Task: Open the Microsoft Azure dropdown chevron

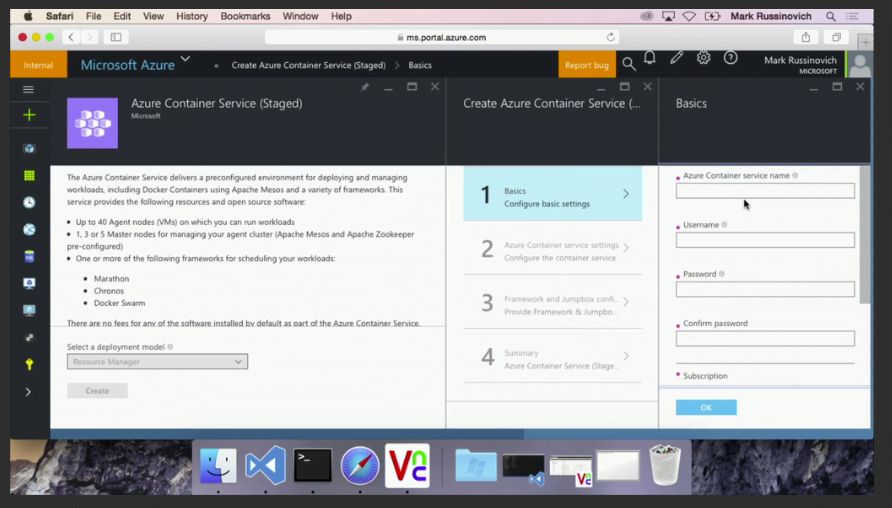Action: pyautogui.click(x=185, y=59)
